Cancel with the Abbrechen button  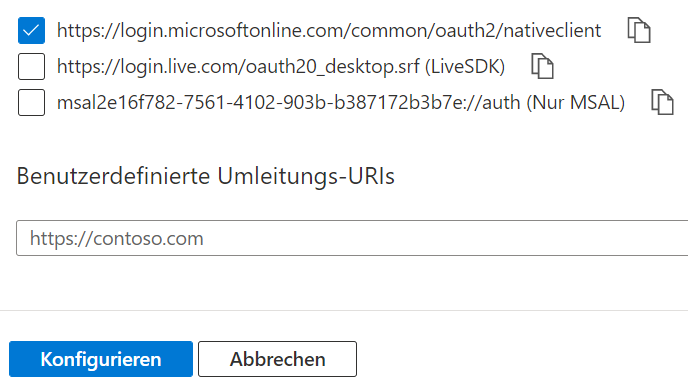(277, 359)
